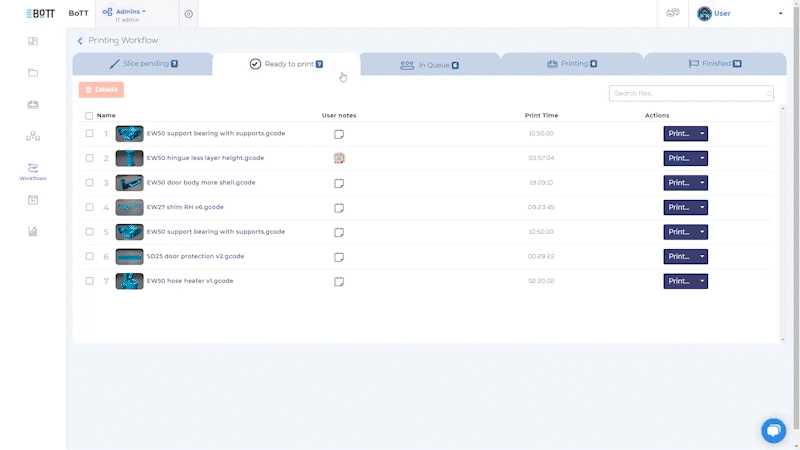The height and width of the screenshot is (450, 800).
Task: Open the Workflows sidebar item
Action: pos(32,170)
